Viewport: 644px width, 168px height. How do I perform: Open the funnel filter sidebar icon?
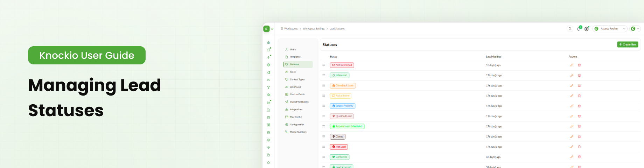pyautogui.click(x=268, y=87)
